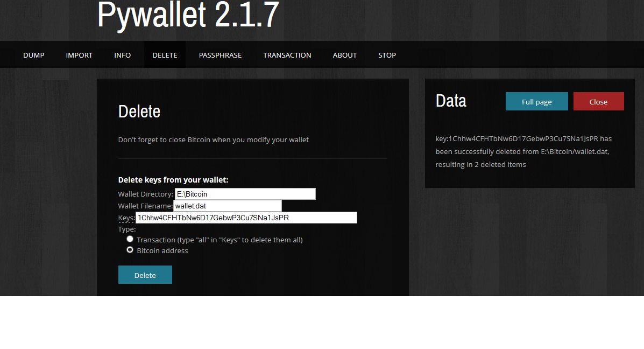Click the 'Wallet Directory:' label
The image size is (644, 349).
point(145,194)
